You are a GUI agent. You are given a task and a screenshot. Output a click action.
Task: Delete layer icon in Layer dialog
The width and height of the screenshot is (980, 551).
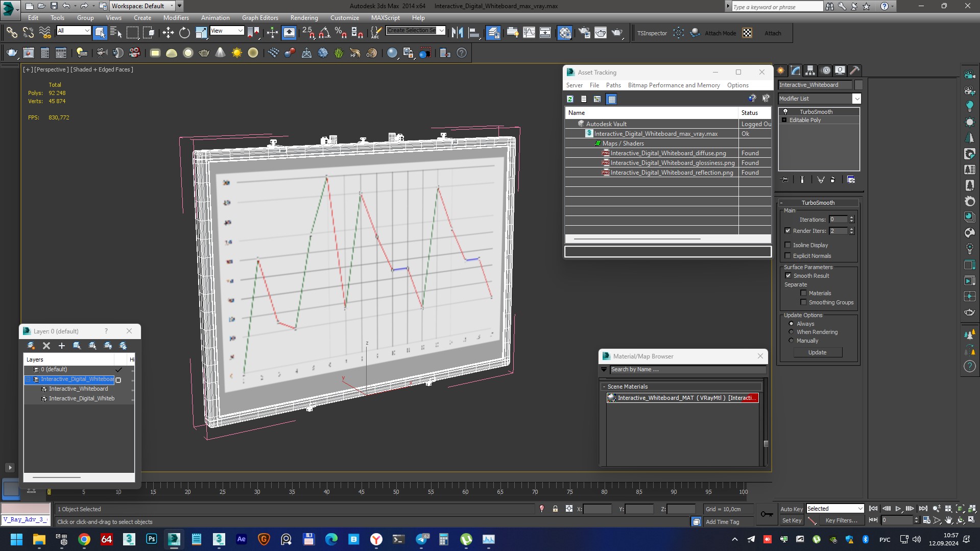click(x=46, y=346)
